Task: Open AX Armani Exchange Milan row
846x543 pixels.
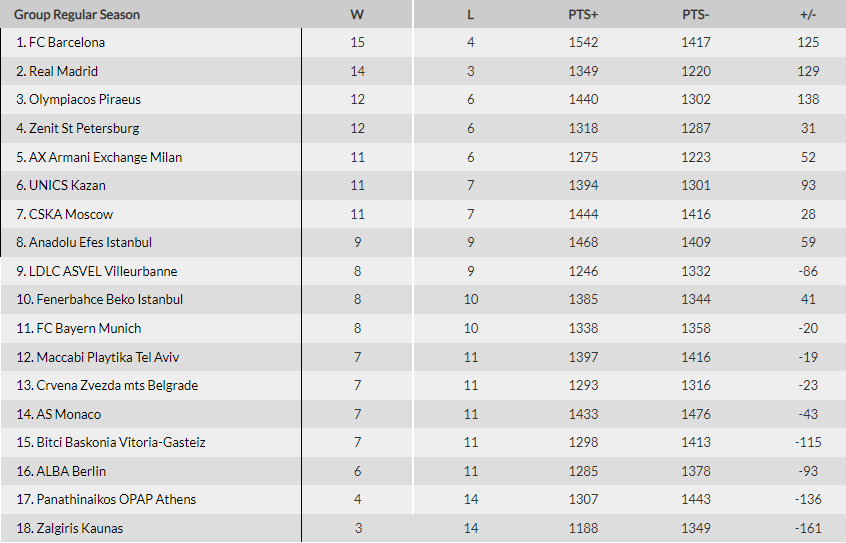Action: (x=105, y=157)
